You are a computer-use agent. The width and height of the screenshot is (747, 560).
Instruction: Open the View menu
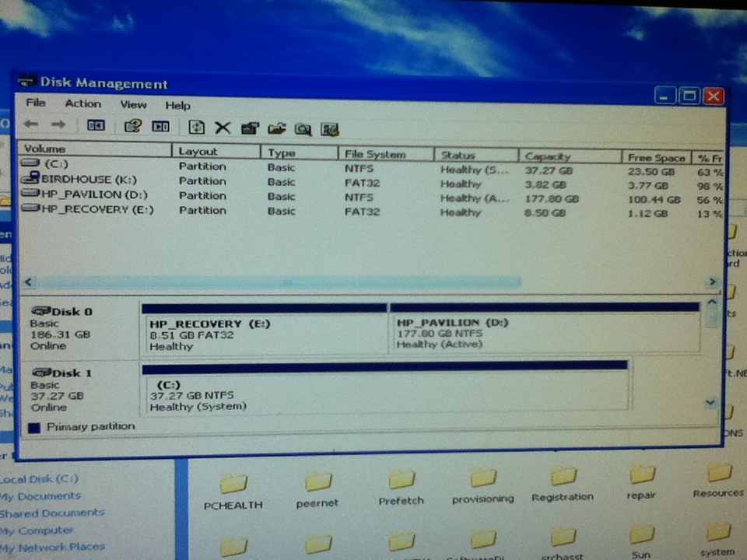point(133,105)
